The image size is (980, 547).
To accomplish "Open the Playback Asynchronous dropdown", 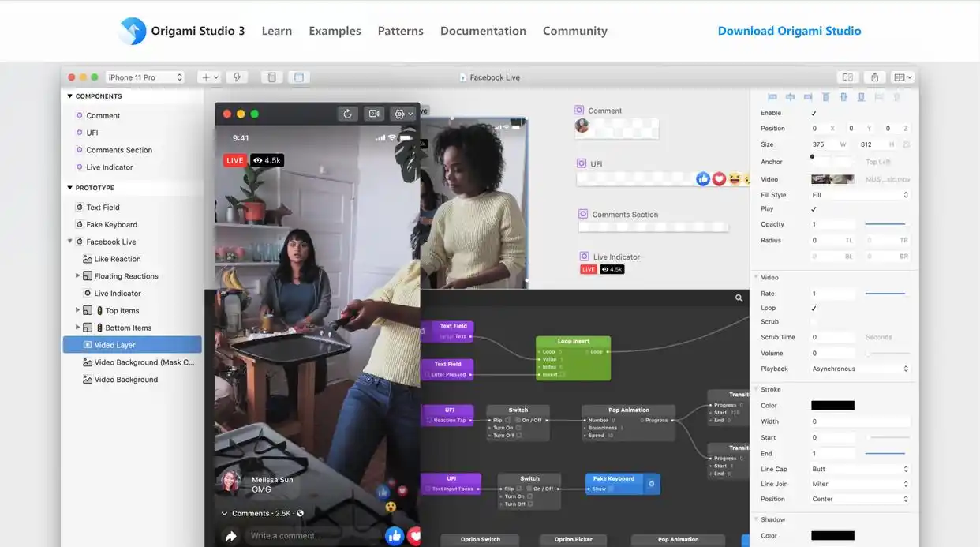I will click(860, 369).
